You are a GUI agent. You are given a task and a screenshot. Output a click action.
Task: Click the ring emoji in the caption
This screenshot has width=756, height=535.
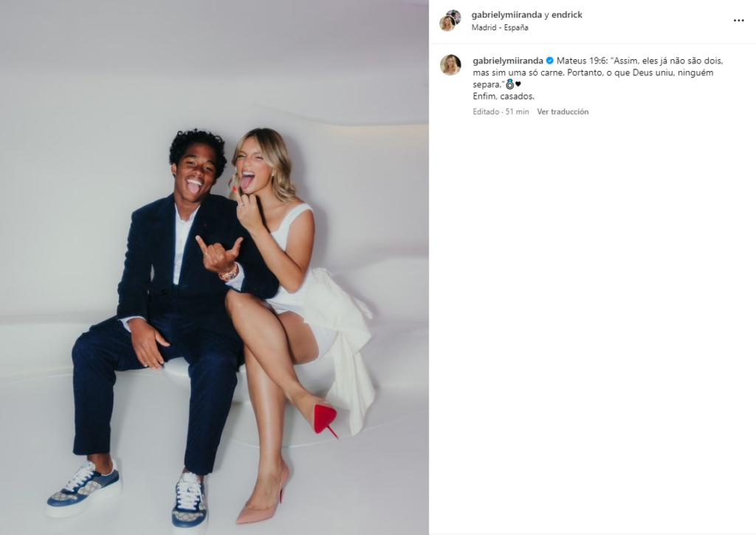pyautogui.click(x=509, y=84)
